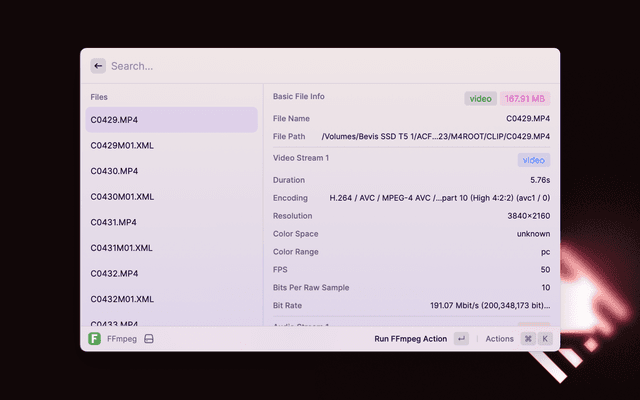Click the Command key icon
The image size is (640, 400).
527,339
